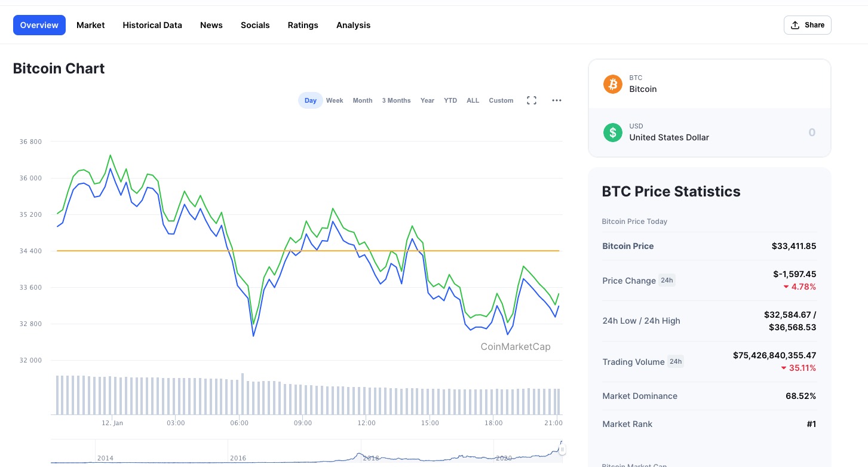Click the 34 400 y-axis label
Image resolution: width=868 pixels, height=467 pixels.
(x=31, y=251)
